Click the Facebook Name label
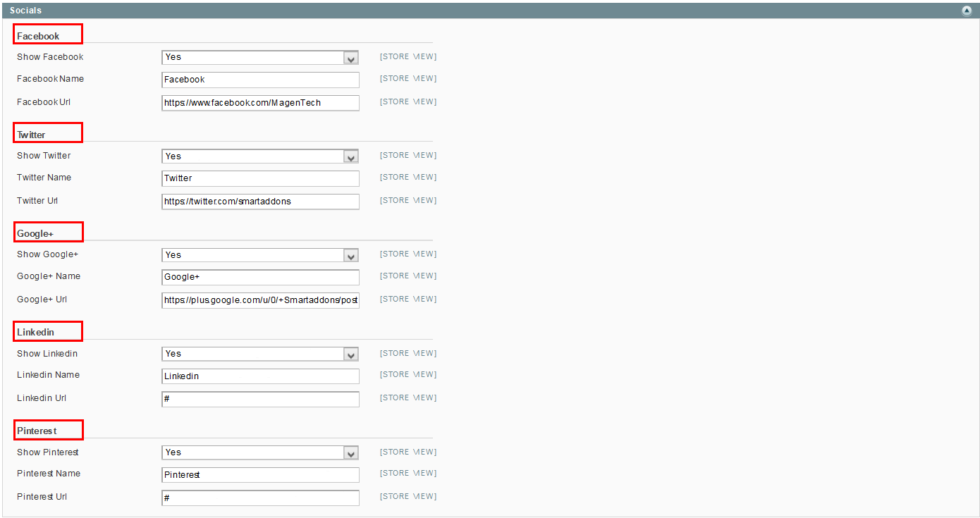 pos(50,79)
